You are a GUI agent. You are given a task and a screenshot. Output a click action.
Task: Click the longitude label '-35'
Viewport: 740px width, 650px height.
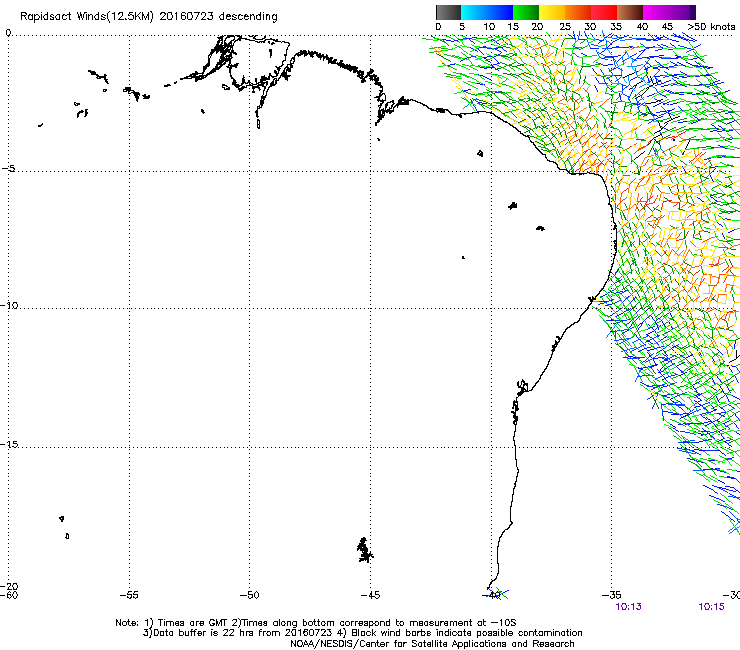pyautogui.click(x=612, y=595)
